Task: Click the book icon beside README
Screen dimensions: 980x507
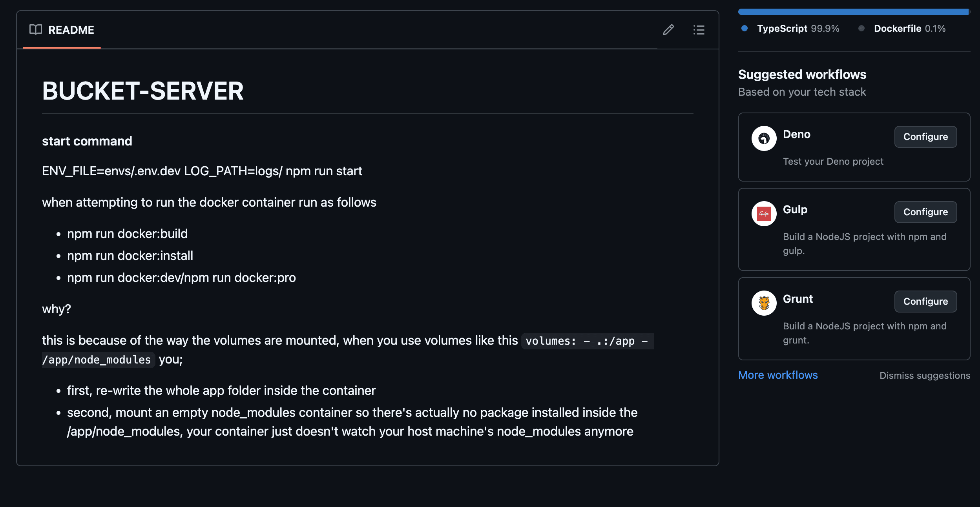Action: point(35,30)
